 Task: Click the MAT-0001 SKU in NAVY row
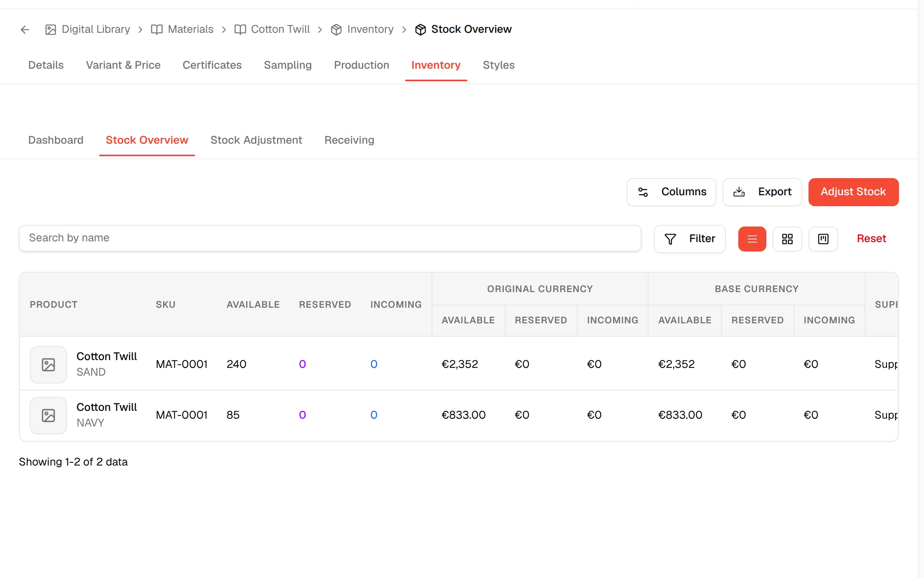tap(181, 415)
